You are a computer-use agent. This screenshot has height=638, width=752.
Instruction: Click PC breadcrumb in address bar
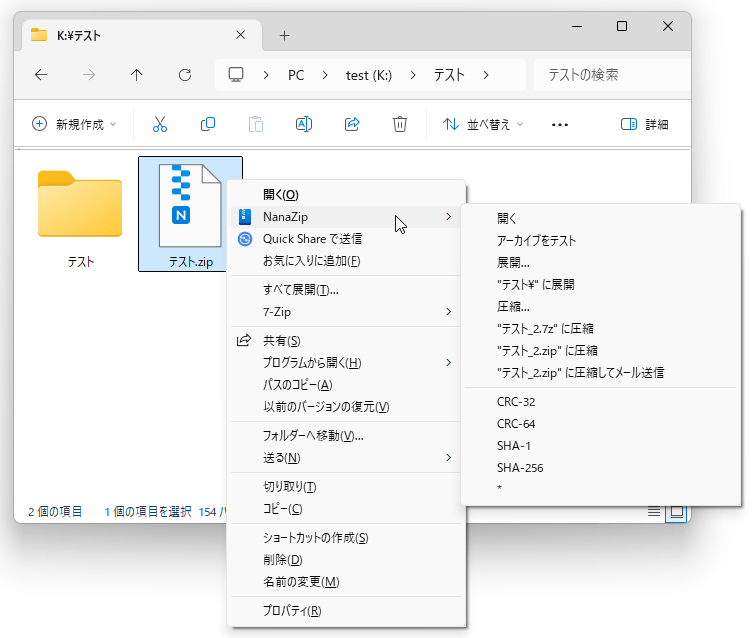click(296, 75)
